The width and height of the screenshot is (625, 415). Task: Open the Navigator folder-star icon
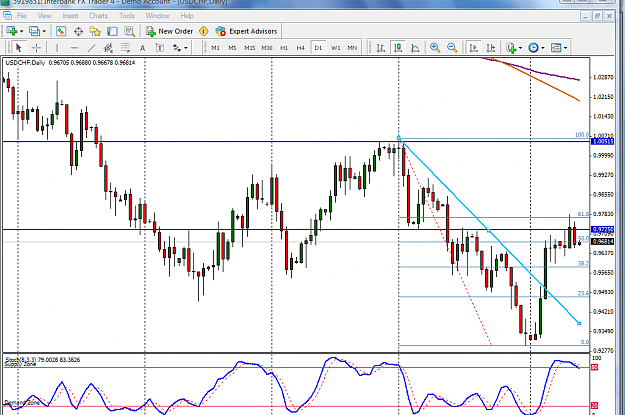[x=95, y=31]
